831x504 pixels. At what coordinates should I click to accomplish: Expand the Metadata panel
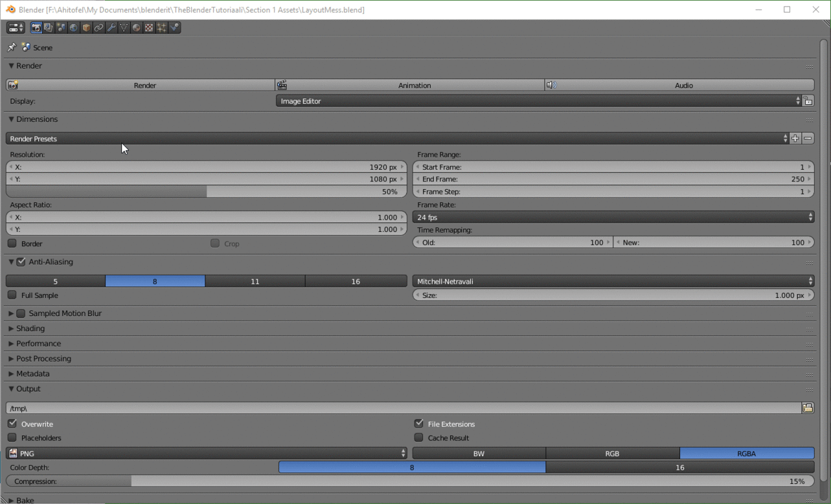click(x=11, y=374)
